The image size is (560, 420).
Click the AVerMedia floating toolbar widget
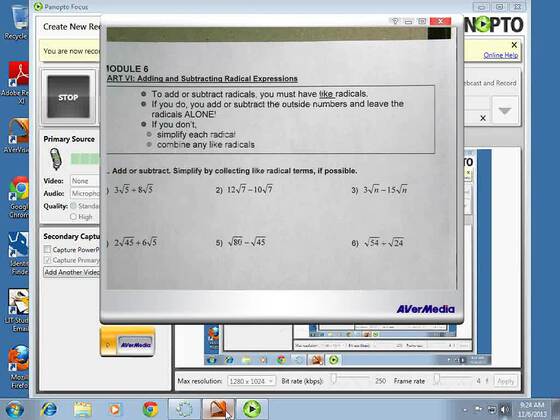click(x=128, y=342)
